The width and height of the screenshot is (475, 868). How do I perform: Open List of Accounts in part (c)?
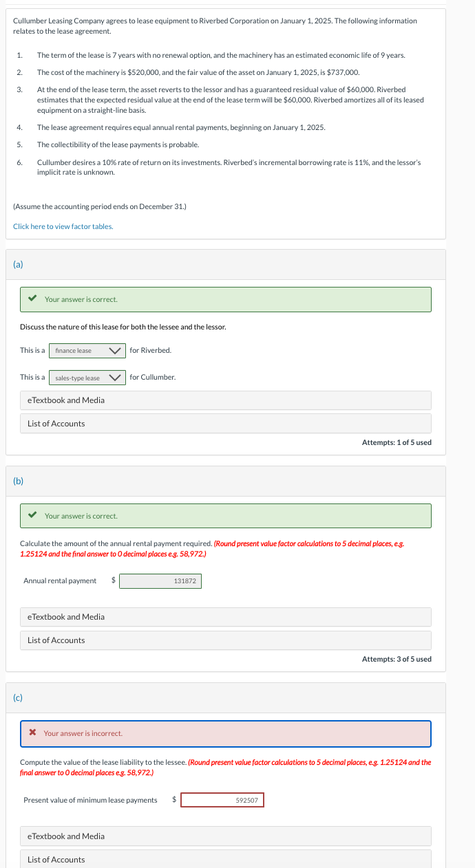pos(225,860)
